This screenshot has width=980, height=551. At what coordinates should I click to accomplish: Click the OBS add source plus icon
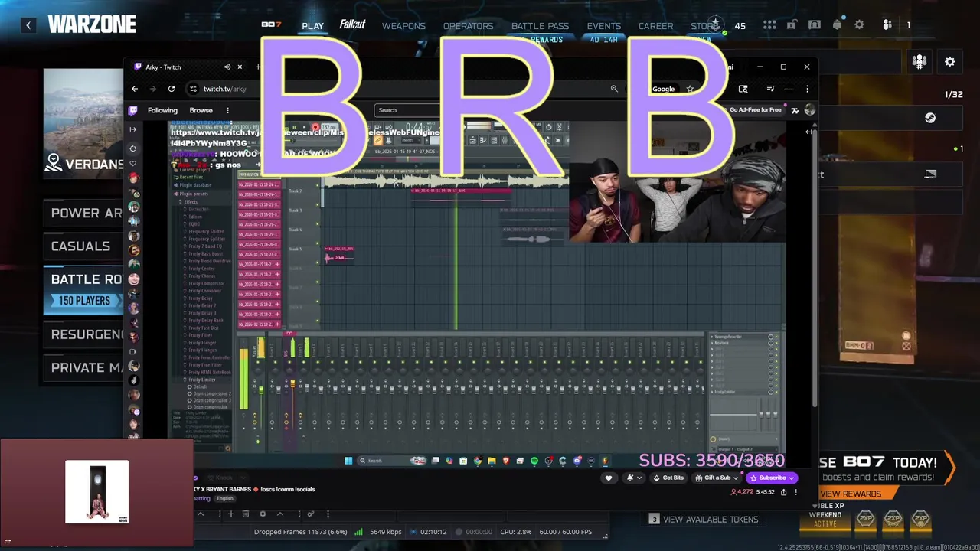tap(230, 514)
